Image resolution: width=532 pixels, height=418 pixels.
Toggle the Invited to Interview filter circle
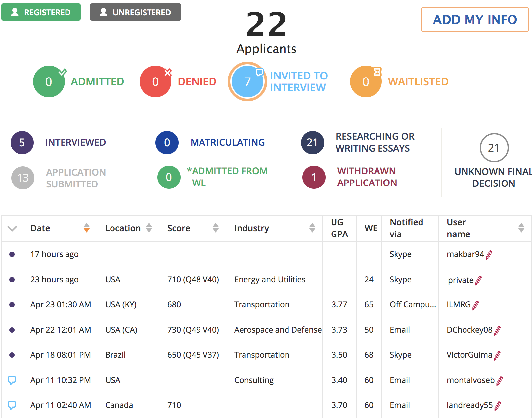pos(247,81)
